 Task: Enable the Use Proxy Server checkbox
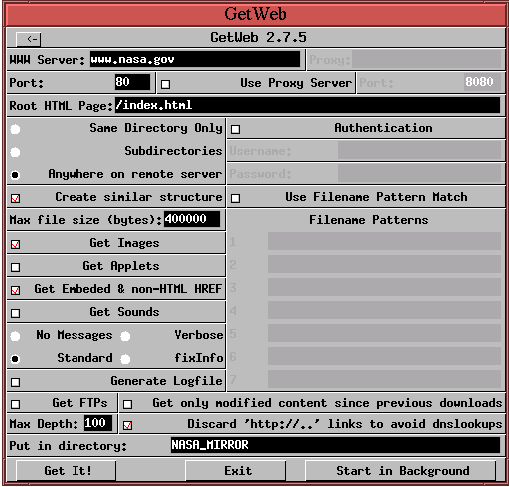click(165, 84)
